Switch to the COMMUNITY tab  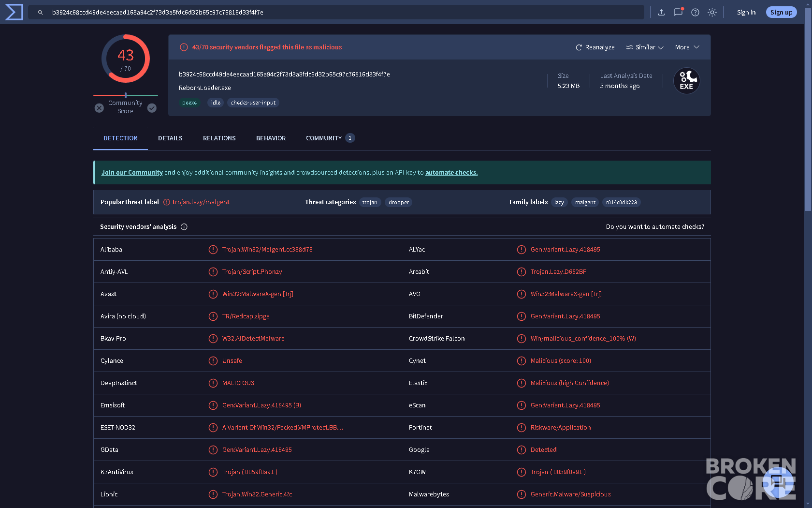pyautogui.click(x=330, y=138)
